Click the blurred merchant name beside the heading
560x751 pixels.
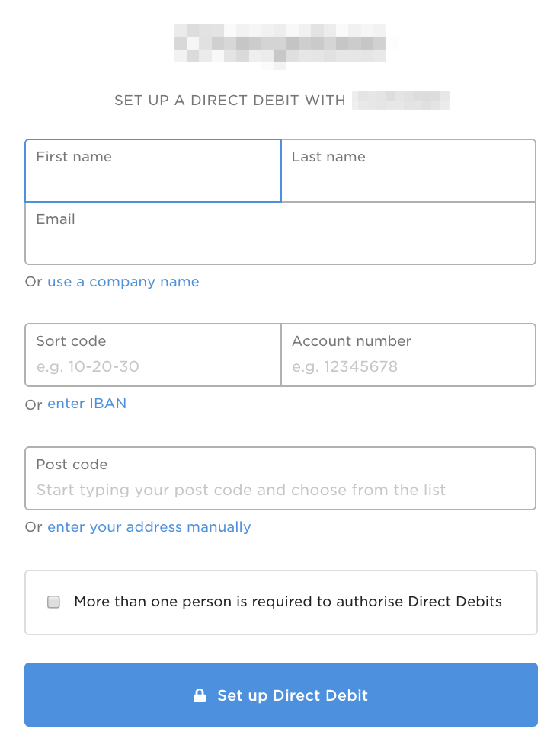(402, 101)
